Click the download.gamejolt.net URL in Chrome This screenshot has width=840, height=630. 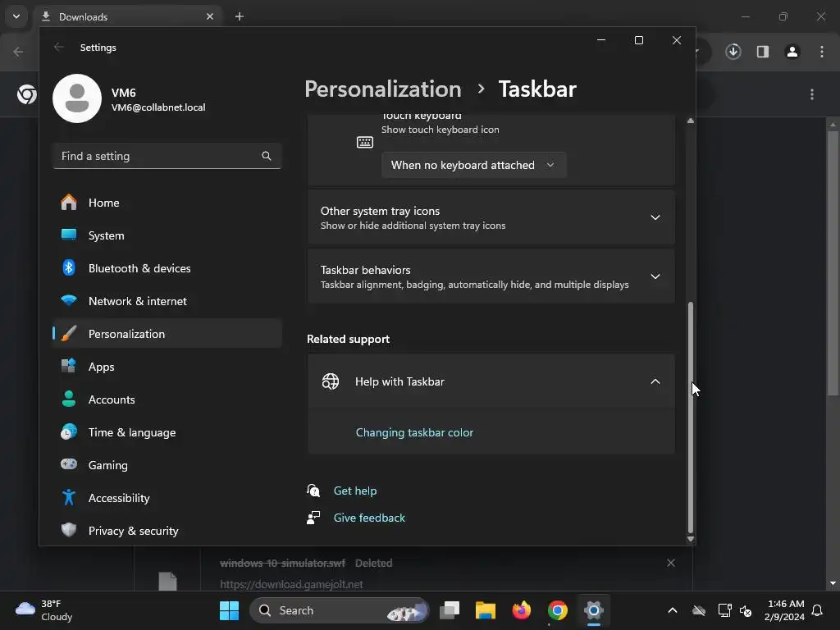point(291,584)
